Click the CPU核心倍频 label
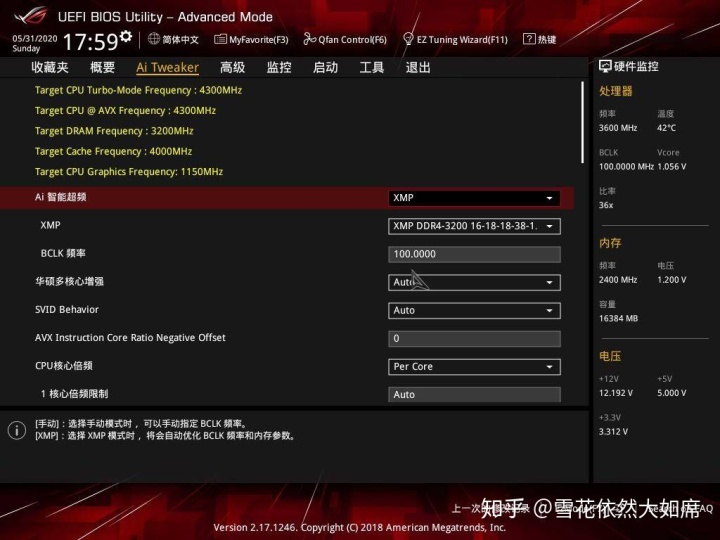720x540 pixels. [x=64, y=366]
